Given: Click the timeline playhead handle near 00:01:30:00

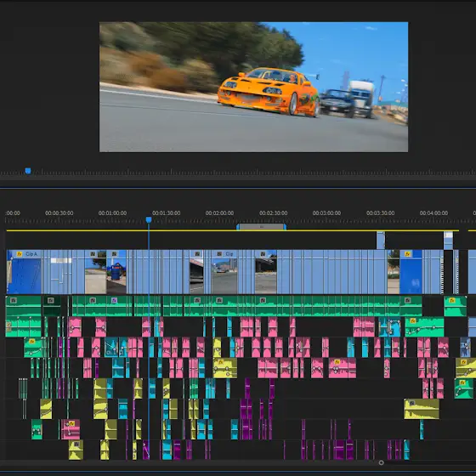Looking at the screenshot, I should (x=149, y=219).
